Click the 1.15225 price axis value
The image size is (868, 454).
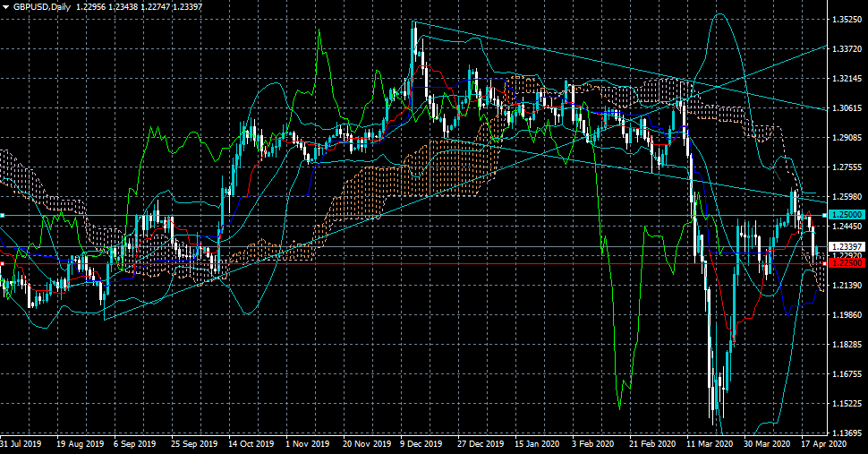[x=847, y=403]
